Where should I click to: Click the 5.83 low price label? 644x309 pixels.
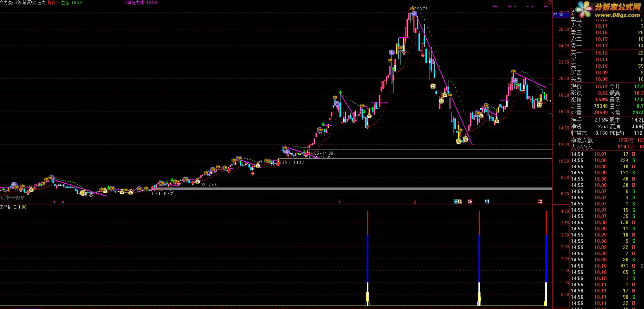click(x=89, y=196)
